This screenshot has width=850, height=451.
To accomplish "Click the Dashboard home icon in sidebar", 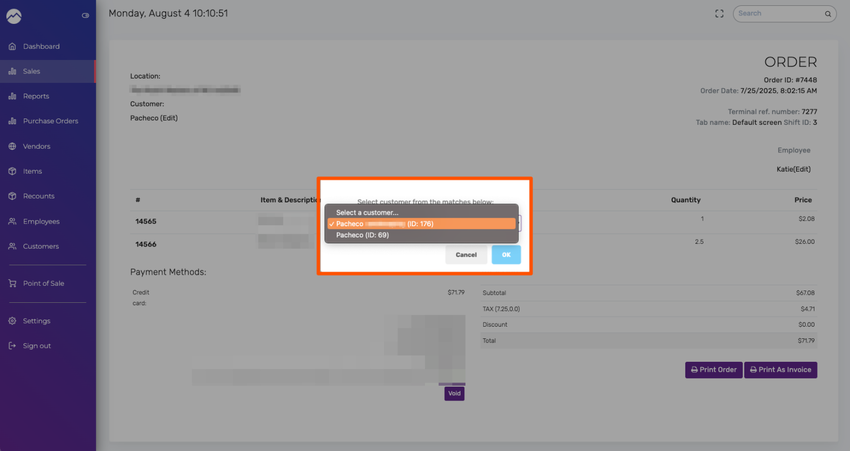I will (x=12, y=47).
